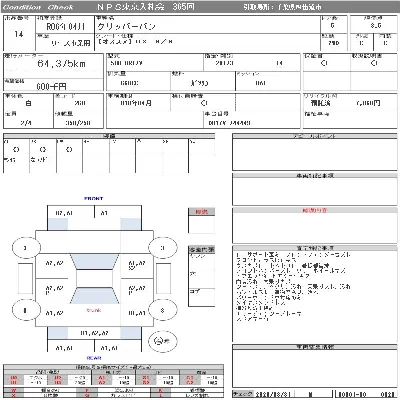Click the spare tire circle icon beside the rear

click(162, 341)
